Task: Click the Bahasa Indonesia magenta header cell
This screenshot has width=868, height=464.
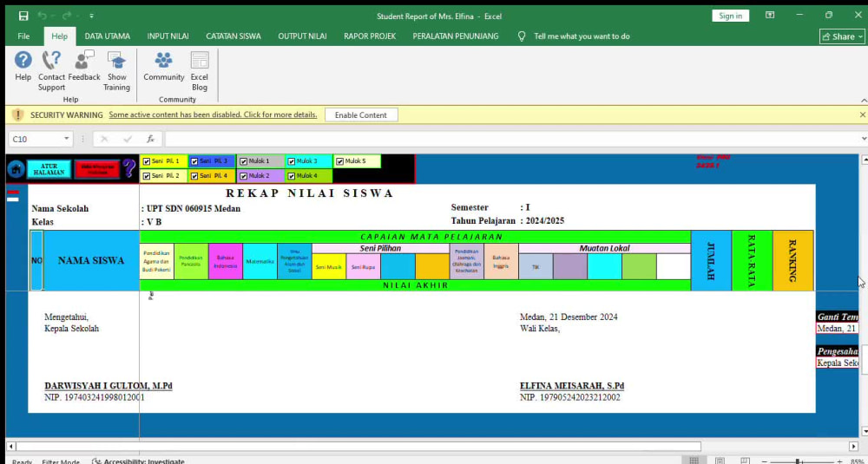Action: coord(226,262)
